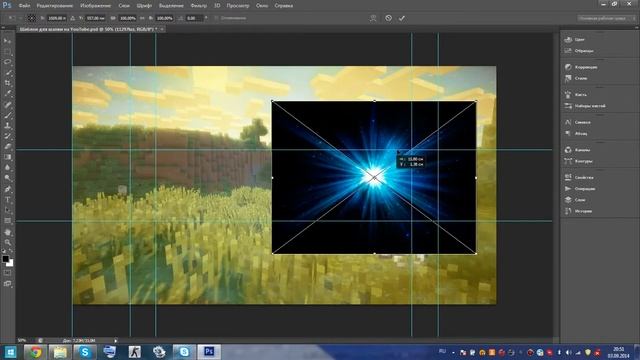Image resolution: width=640 pixels, height=360 pixels.
Task: Open Google Chrome from the taskbar
Action: click(x=36, y=352)
